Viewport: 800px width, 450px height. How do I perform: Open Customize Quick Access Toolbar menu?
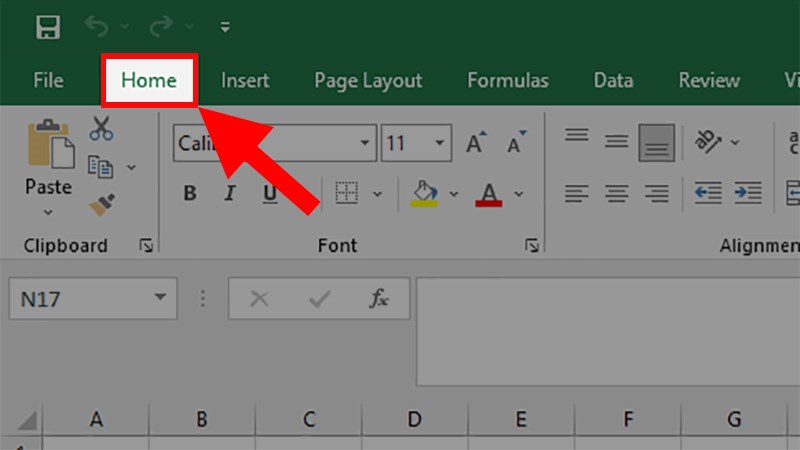click(225, 27)
